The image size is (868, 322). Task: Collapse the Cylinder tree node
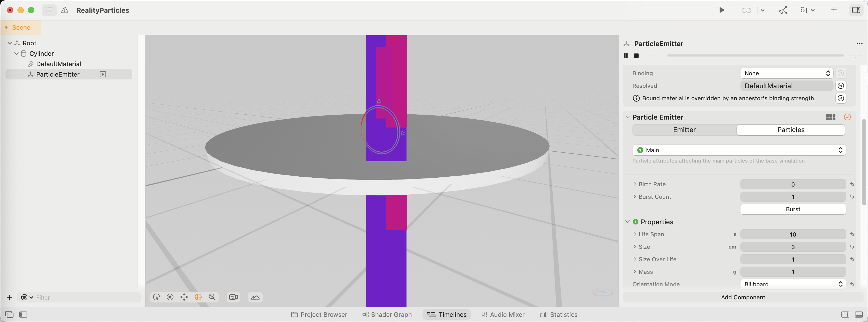pos(16,53)
